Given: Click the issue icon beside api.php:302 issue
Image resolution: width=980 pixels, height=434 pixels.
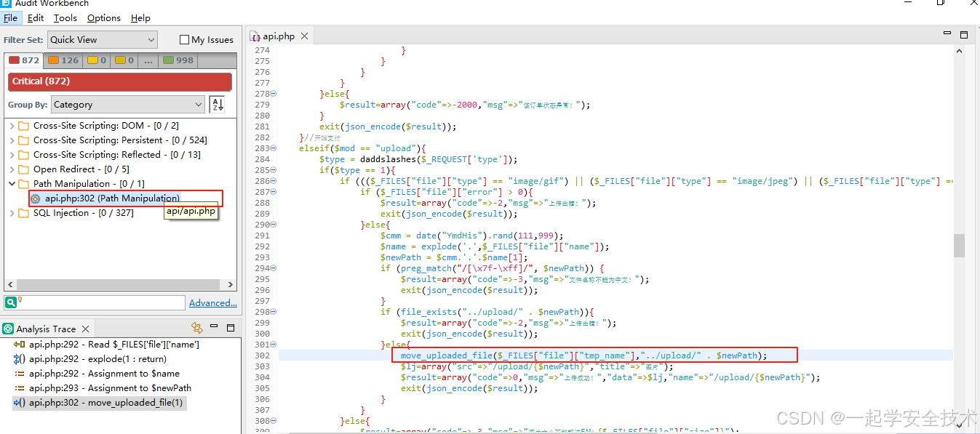Looking at the screenshot, I should 36,198.
